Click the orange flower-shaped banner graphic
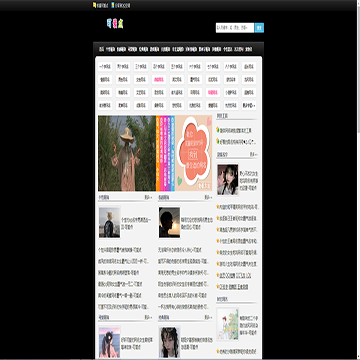Viewport: 360px width, 360px height. (x=194, y=153)
